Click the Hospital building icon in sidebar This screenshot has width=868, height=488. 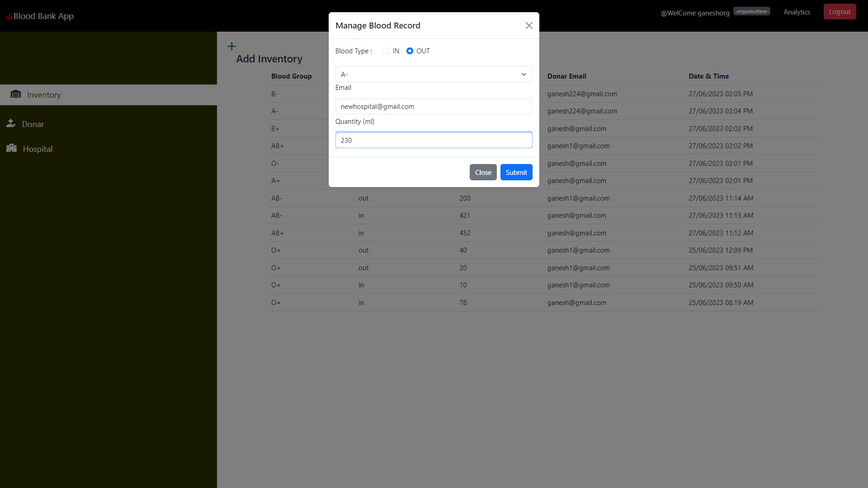[x=11, y=148]
